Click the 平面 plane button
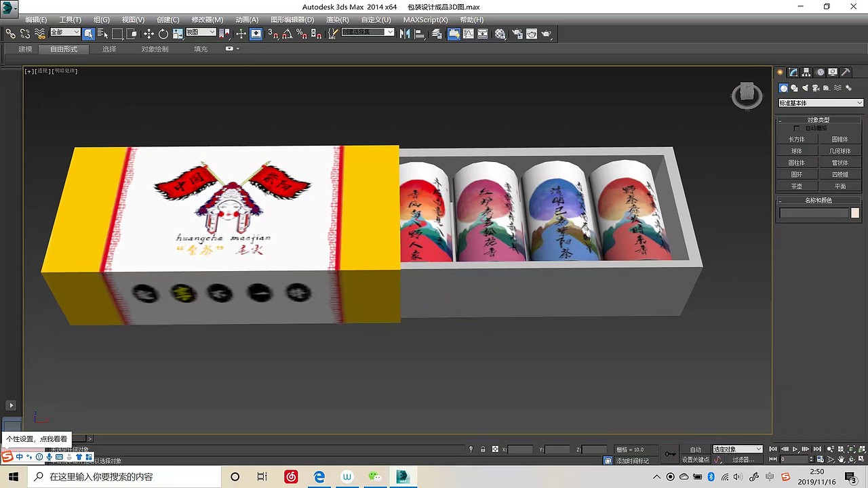The image size is (868, 488). [840, 186]
